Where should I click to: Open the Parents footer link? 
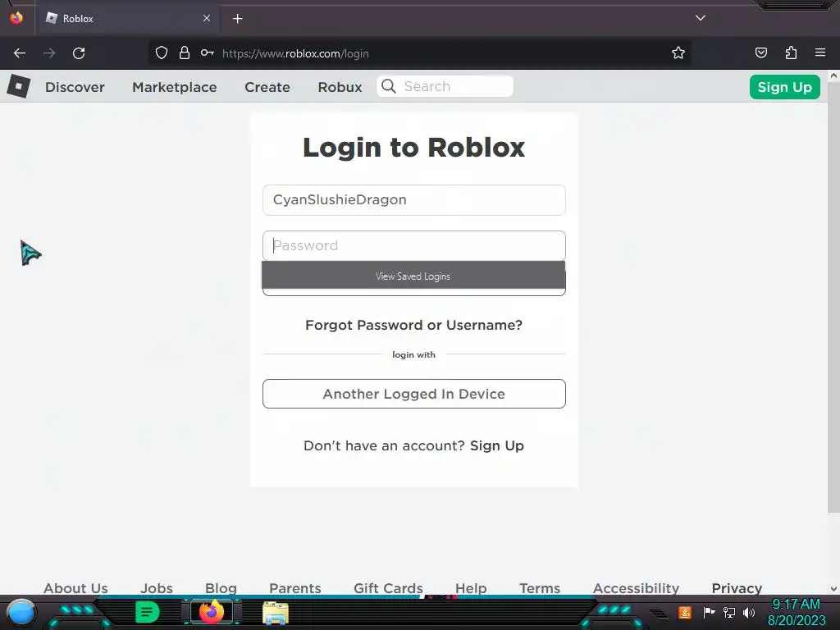(295, 587)
